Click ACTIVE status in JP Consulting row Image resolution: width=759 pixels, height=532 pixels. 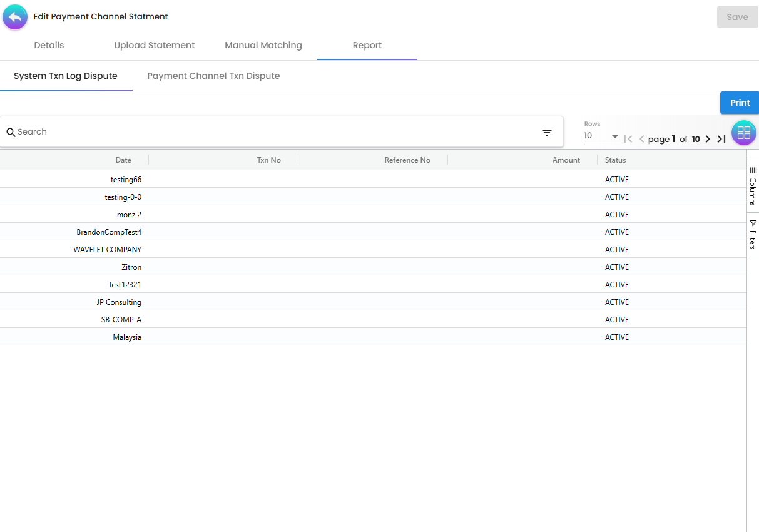click(x=617, y=302)
